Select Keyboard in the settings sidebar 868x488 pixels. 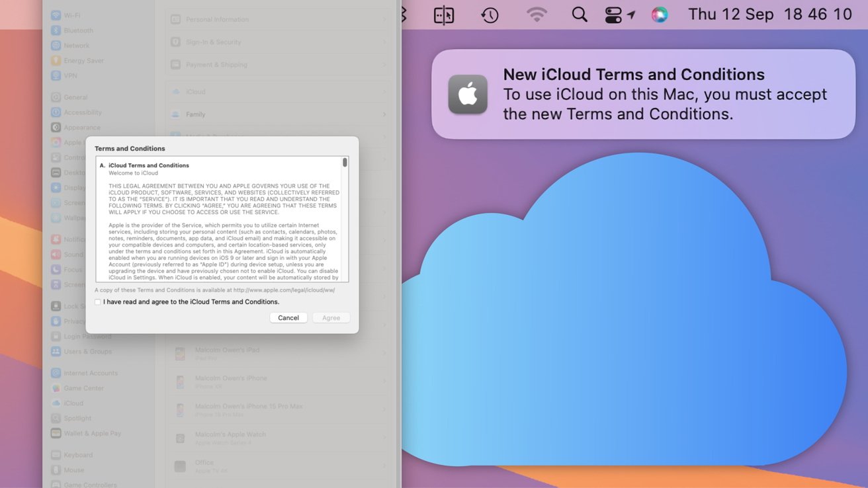click(x=71, y=455)
